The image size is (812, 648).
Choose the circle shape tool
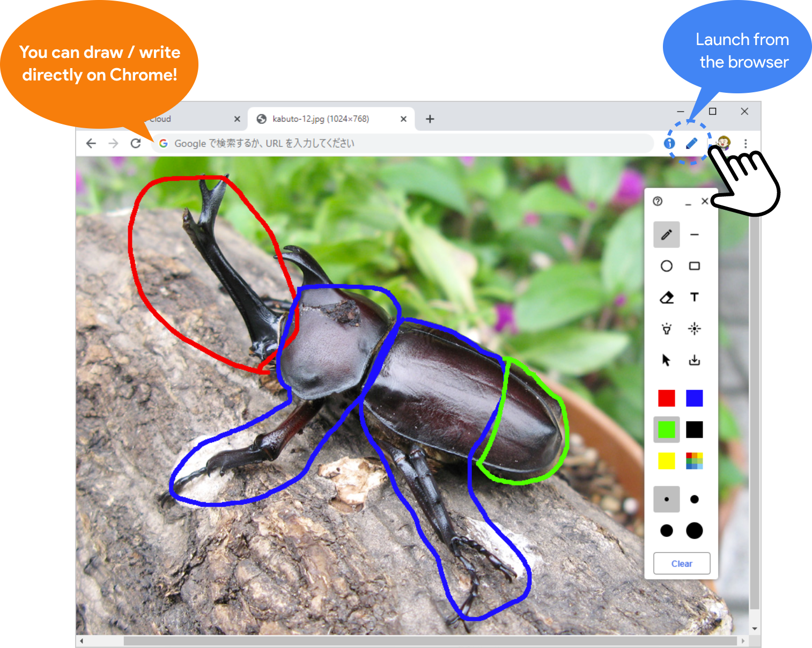pyautogui.click(x=666, y=266)
